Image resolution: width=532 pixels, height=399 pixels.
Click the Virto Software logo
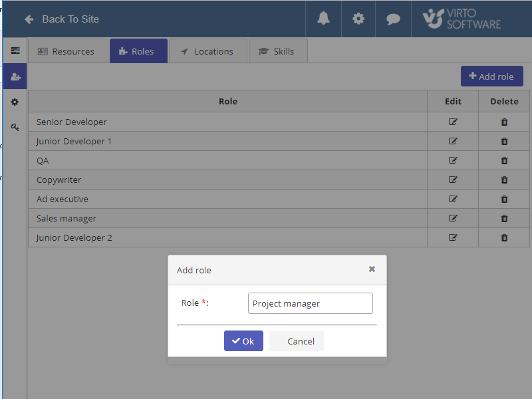pyautogui.click(x=462, y=19)
